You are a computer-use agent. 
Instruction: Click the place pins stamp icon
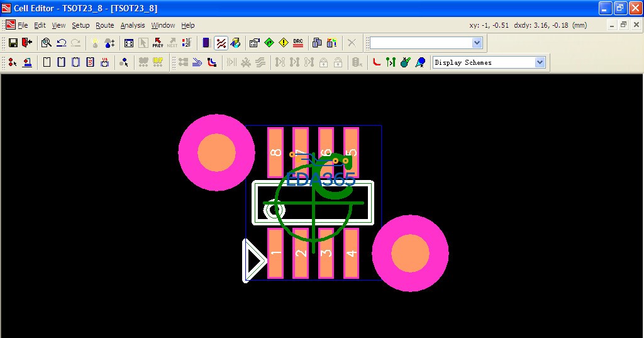coord(27,62)
